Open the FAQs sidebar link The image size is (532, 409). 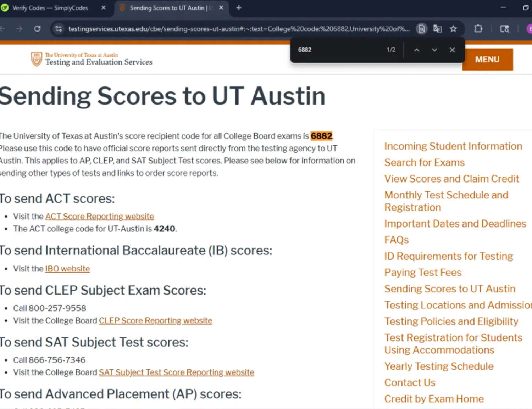[x=397, y=240]
